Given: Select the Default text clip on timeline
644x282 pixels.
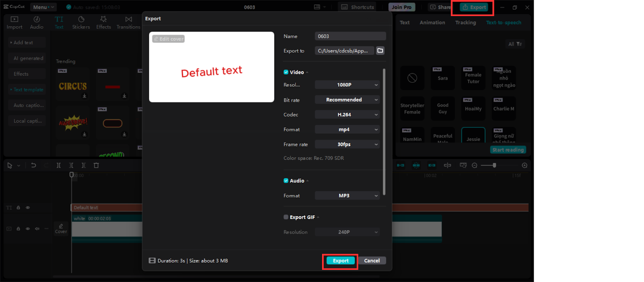Looking at the screenshot, I should (x=107, y=207).
